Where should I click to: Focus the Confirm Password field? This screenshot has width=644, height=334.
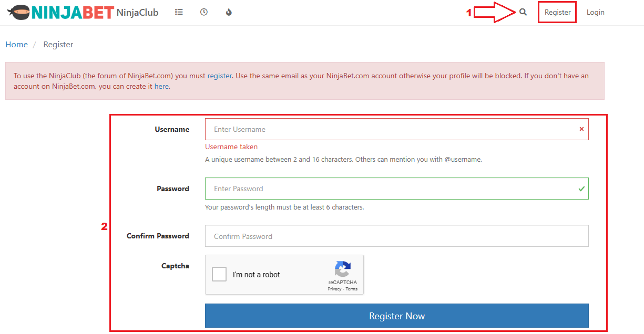(397, 236)
